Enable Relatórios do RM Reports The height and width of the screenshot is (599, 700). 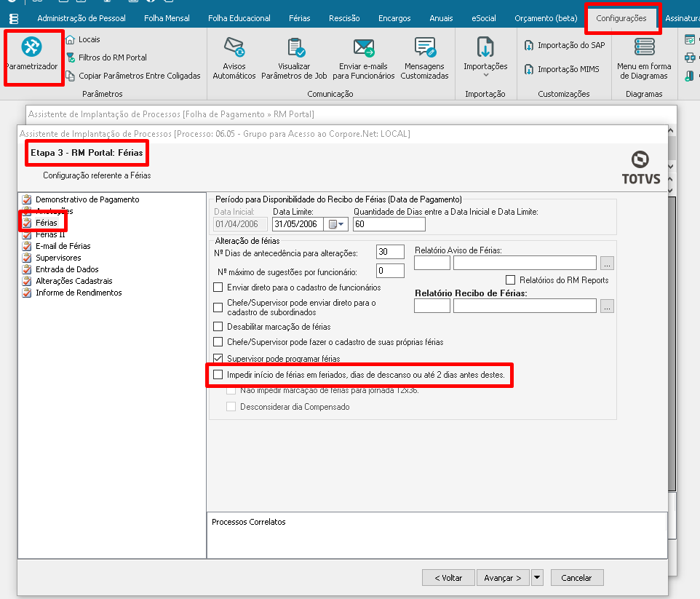510,280
